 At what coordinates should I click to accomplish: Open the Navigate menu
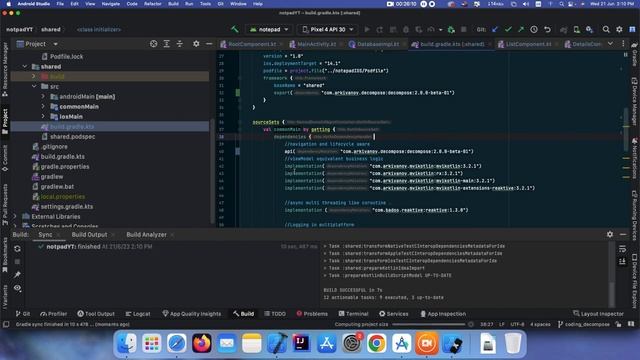[111, 4]
